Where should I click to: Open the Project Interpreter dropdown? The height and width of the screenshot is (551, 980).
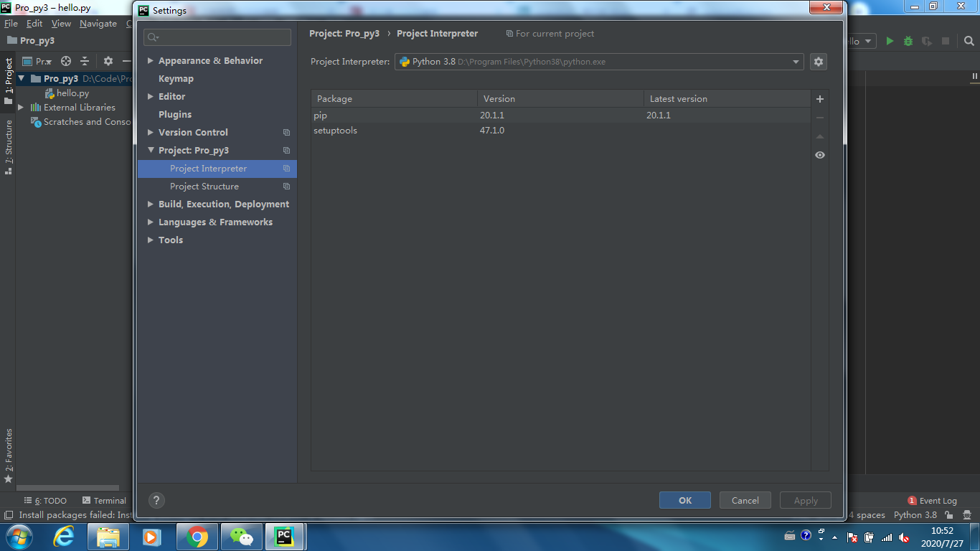pos(796,62)
